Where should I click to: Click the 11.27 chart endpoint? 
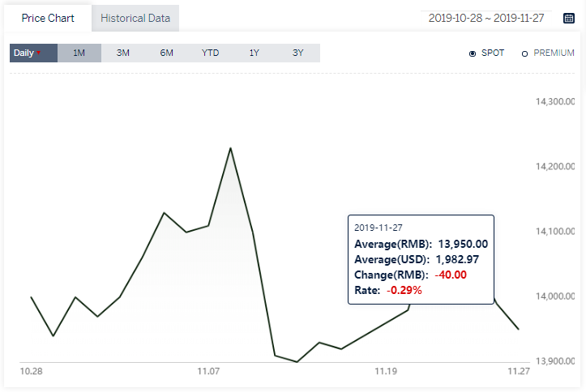coord(519,329)
